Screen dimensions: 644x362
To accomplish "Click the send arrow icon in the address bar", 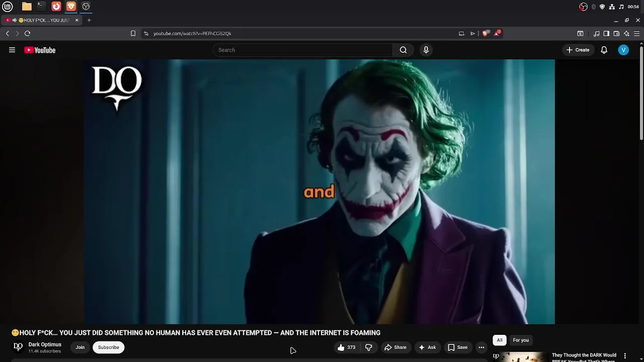I will pos(473,33).
